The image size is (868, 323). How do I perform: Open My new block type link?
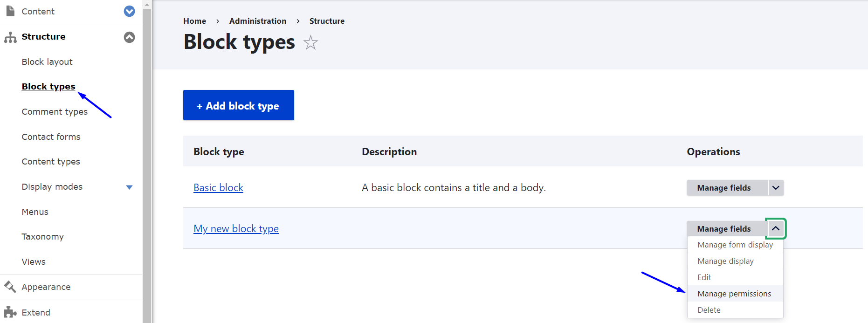tap(236, 229)
